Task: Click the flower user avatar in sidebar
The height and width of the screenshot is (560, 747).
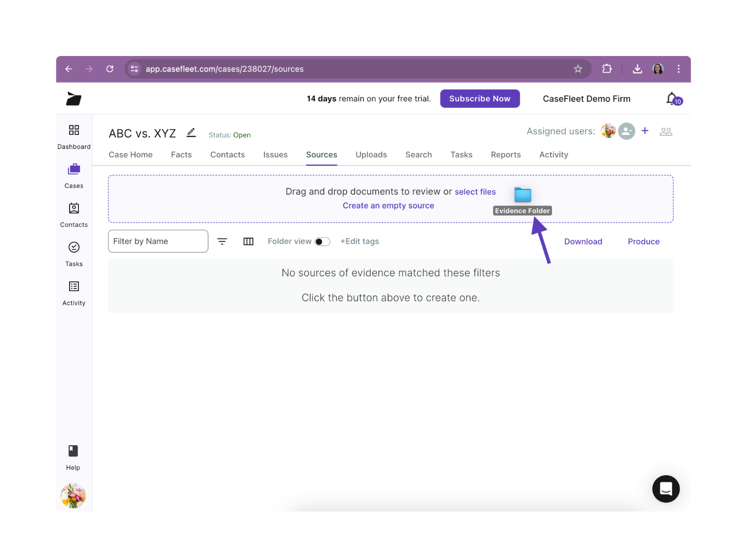Action: (x=73, y=496)
